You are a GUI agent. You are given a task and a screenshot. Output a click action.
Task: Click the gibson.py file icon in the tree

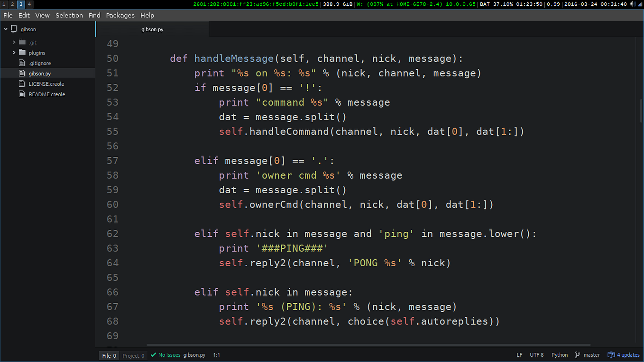point(22,73)
